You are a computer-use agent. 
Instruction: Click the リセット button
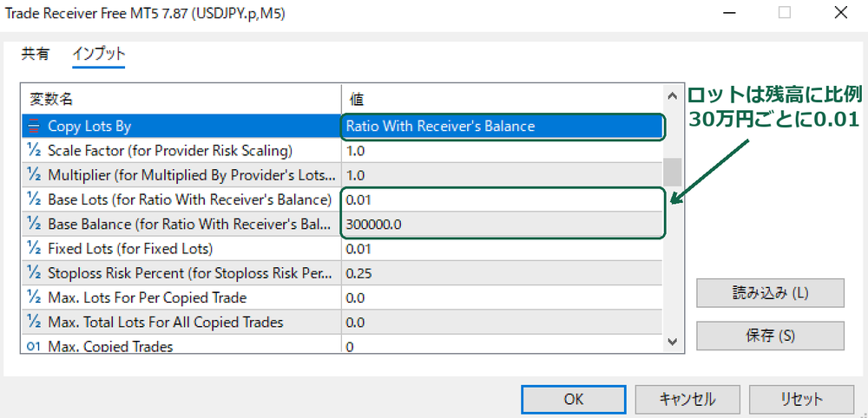[x=801, y=399]
